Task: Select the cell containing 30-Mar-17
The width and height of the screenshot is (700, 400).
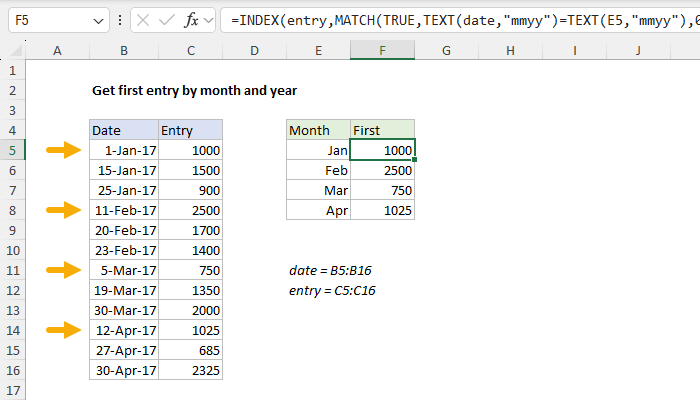Action: point(124,310)
